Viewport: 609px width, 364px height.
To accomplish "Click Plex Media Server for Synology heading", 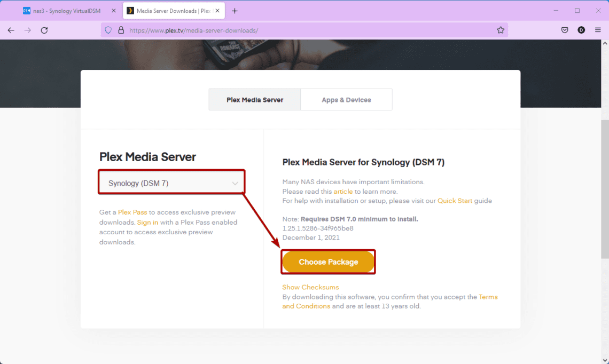I will pos(363,162).
